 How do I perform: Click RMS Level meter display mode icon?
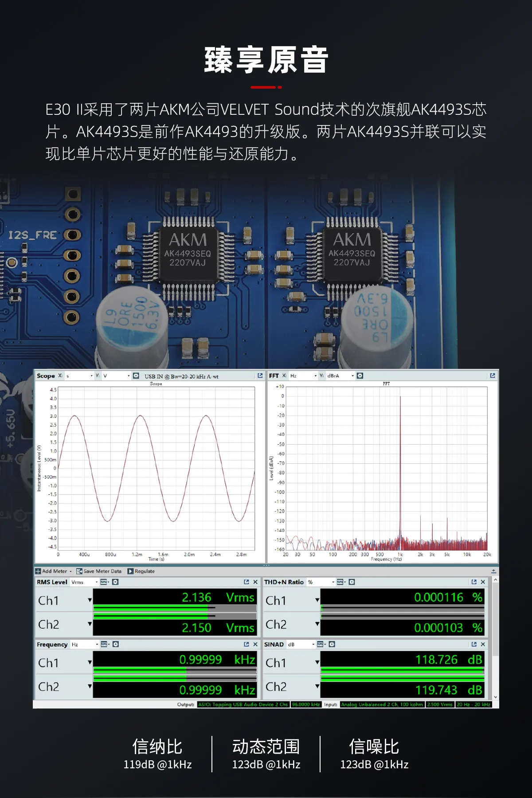pyautogui.click(x=104, y=582)
